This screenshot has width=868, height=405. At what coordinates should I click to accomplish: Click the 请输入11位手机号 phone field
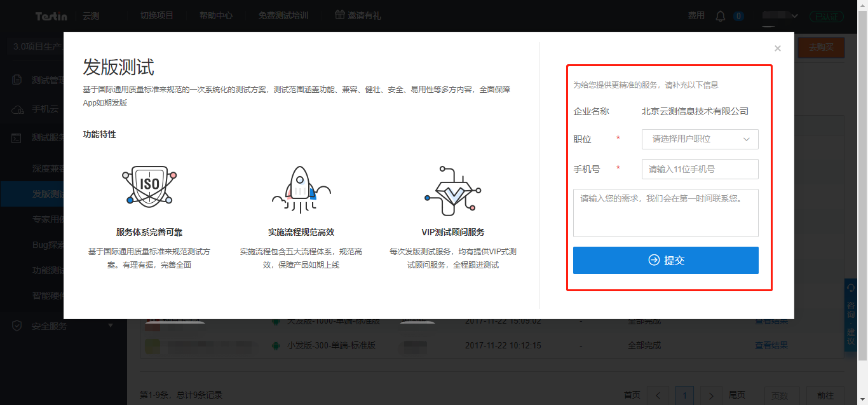point(700,169)
